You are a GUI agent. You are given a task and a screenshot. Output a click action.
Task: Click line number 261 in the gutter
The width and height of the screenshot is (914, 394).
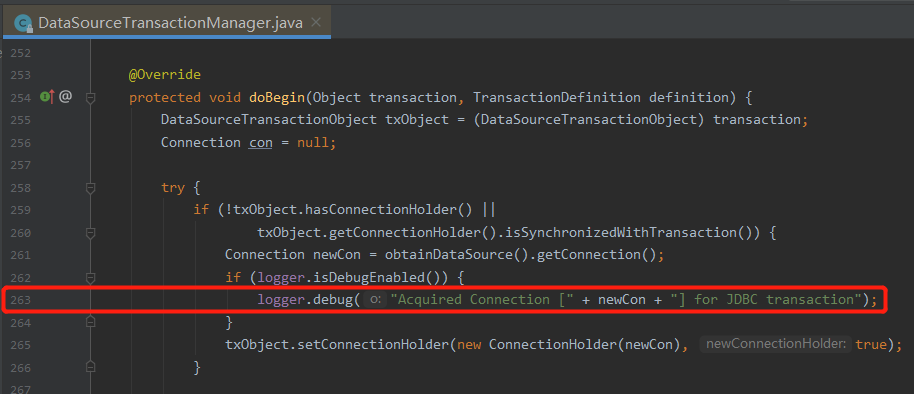(x=20, y=255)
